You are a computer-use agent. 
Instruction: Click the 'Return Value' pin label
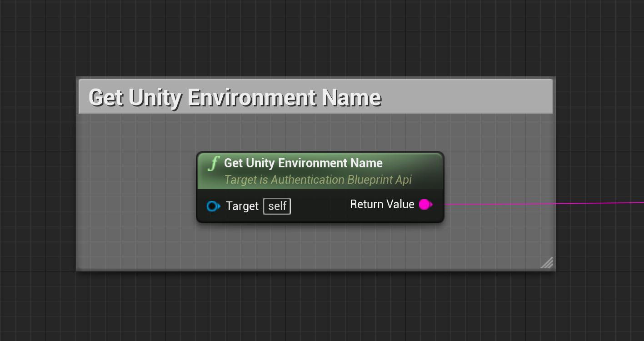382,205
